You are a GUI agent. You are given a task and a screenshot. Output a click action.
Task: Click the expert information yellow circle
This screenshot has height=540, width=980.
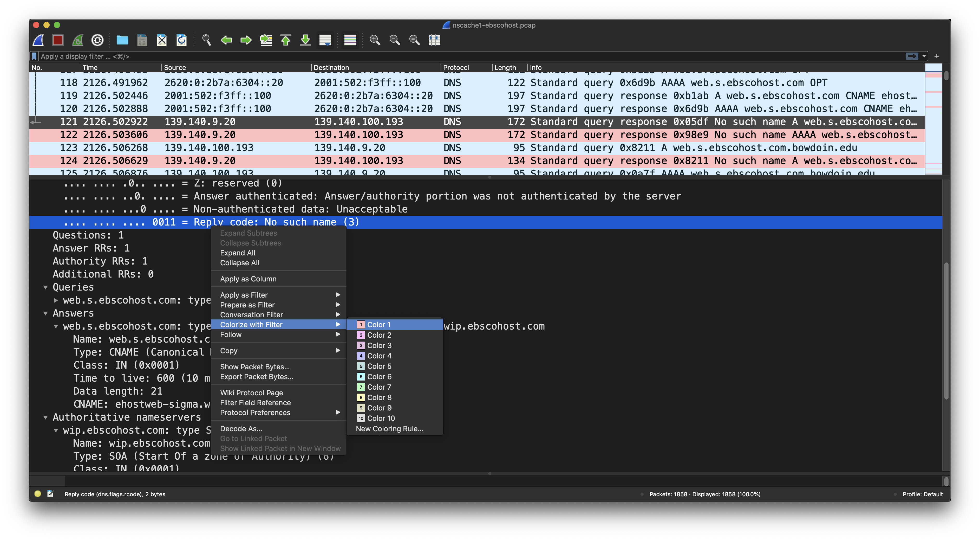pos(38,494)
